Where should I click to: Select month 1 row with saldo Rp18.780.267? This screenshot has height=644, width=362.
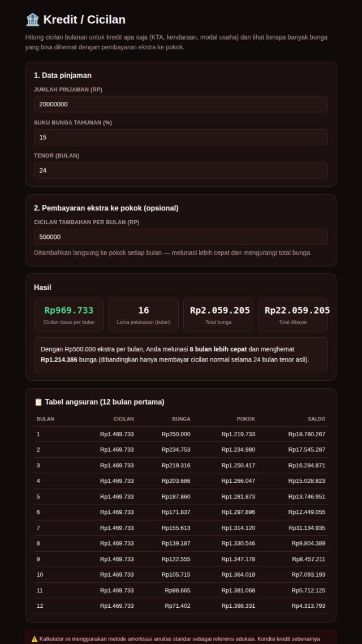pyautogui.click(x=181, y=434)
